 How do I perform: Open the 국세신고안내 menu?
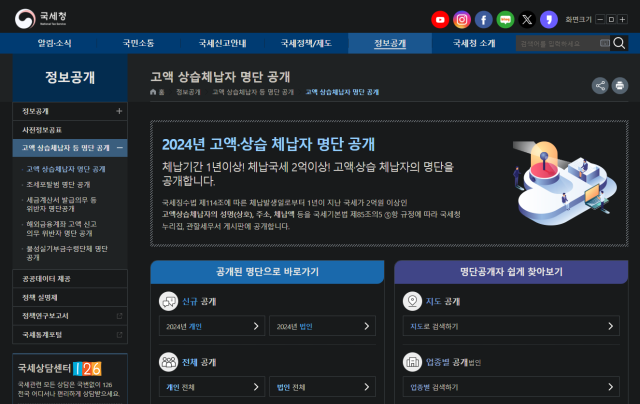[x=222, y=43]
